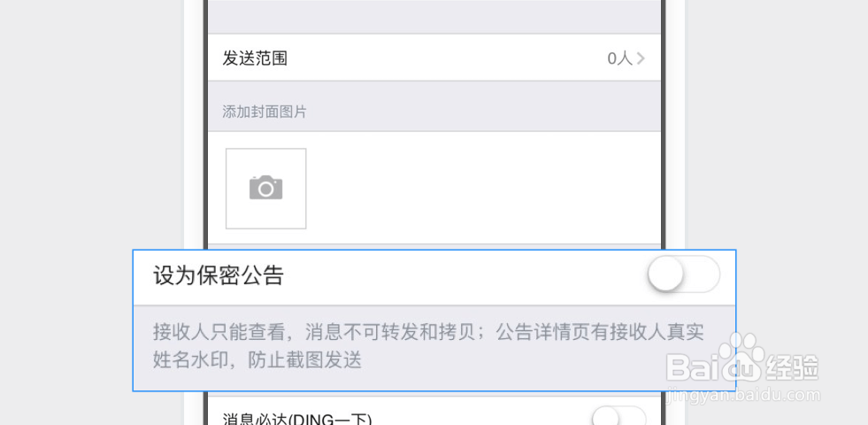868x425 pixels.
Task: Open the 0人 recipient count
Action: click(619, 58)
